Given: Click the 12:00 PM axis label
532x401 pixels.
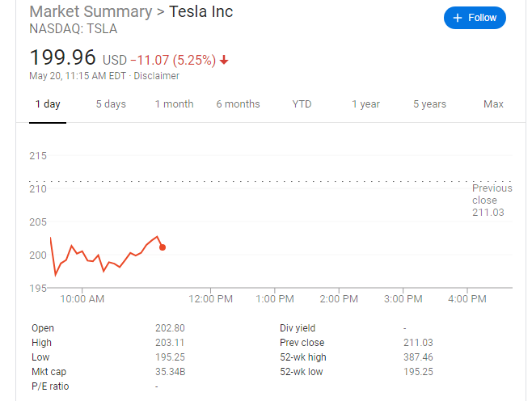Looking at the screenshot, I should tap(209, 299).
